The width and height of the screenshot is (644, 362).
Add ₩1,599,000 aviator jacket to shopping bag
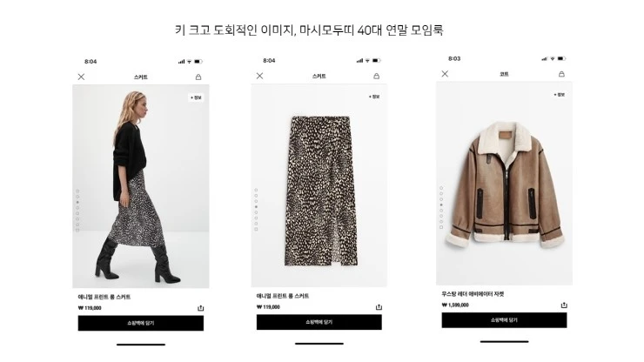(x=505, y=320)
